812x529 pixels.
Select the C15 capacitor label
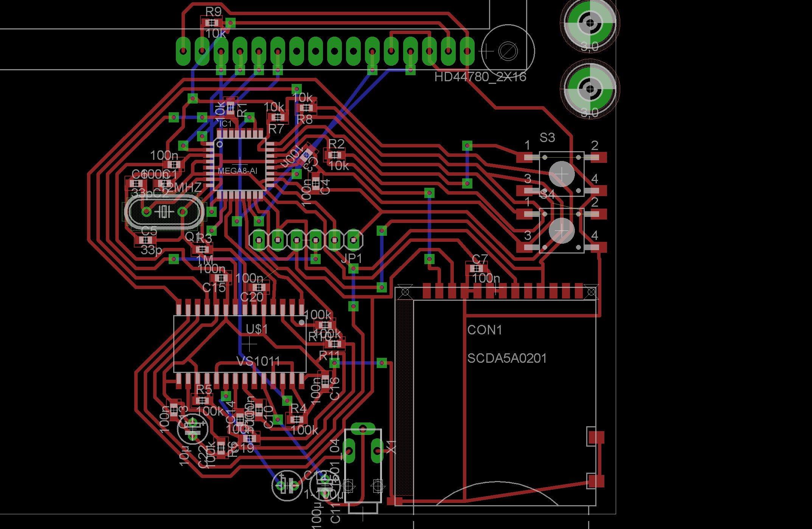point(214,288)
